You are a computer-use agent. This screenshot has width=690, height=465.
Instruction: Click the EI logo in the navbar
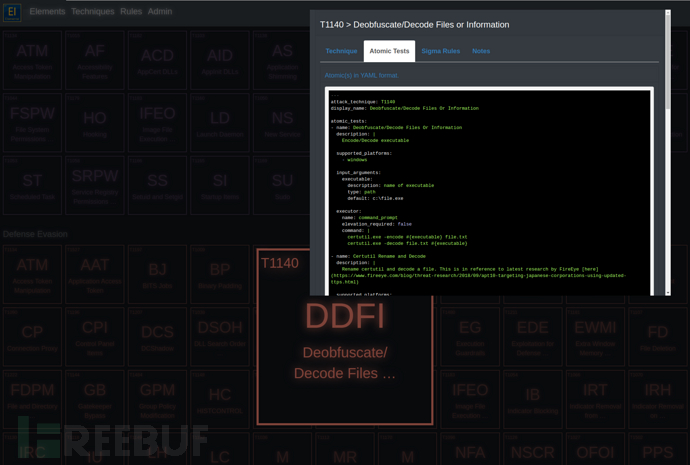point(12,12)
